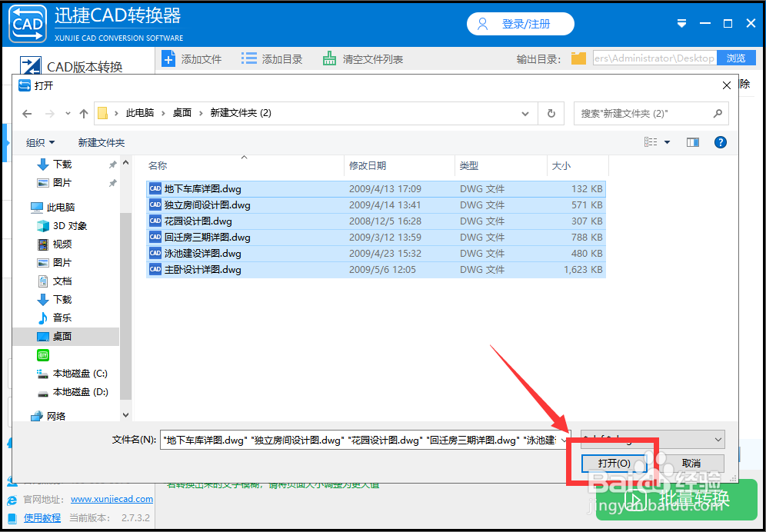Click the Add Directory list icon

pos(249,58)
